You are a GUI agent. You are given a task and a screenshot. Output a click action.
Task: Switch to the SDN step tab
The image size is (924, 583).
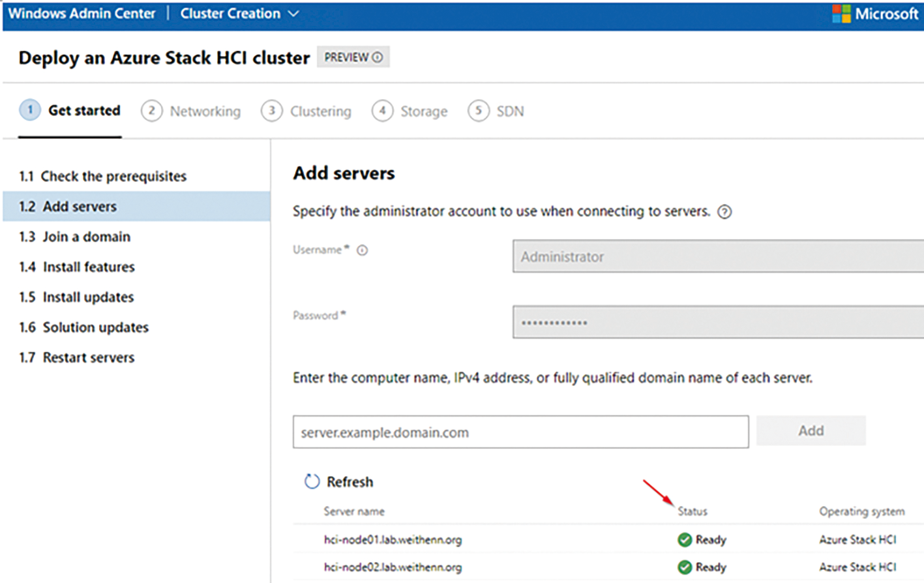coord(496,112)
